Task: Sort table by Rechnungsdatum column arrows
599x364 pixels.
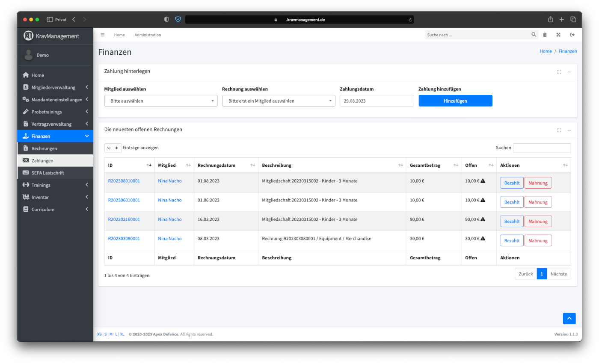Action: coord(252,165)
